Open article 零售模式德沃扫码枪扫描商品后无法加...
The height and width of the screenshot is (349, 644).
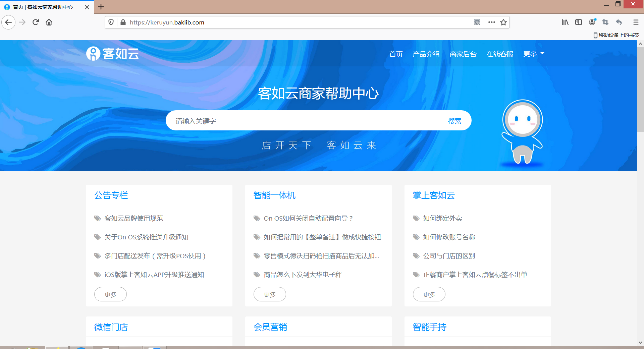click(321, 256)
